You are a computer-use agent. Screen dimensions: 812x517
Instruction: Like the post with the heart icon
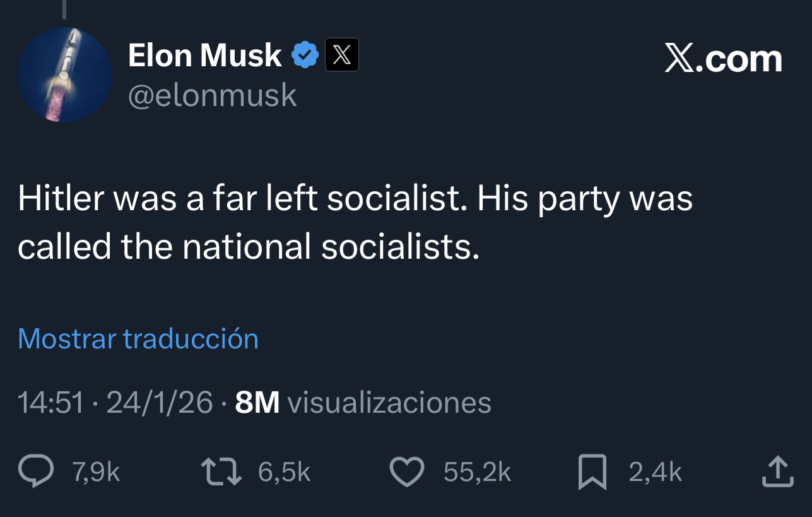click(x=406, y=472)
